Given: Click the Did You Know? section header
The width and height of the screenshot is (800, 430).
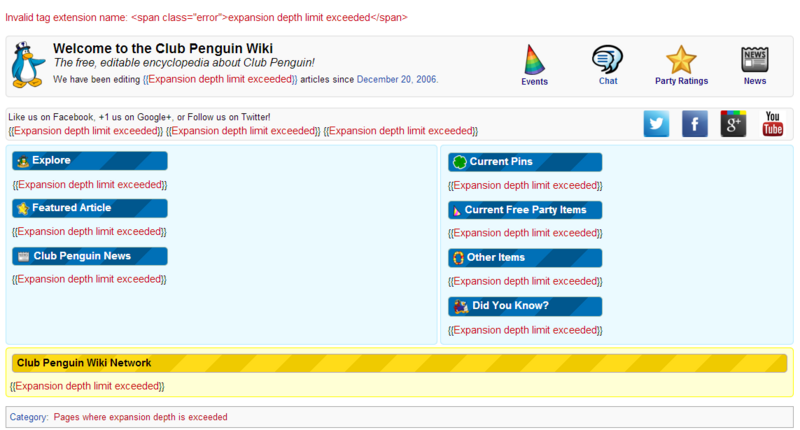Looking at the screenshot, I should coord(525,306).
